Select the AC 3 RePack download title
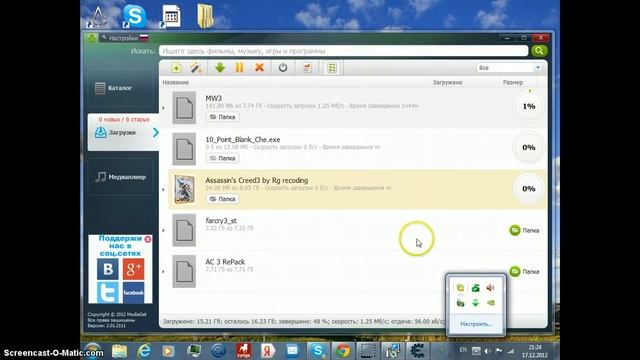640x360 pixels. click(x=225, y=262)
